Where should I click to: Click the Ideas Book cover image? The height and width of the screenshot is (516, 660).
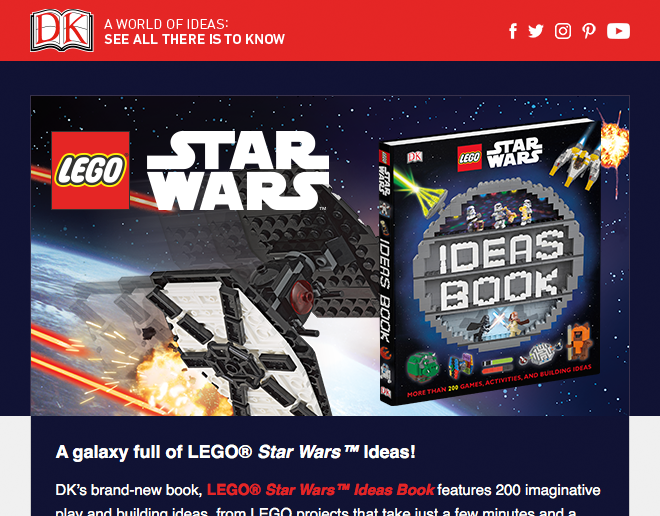[490, 261]
